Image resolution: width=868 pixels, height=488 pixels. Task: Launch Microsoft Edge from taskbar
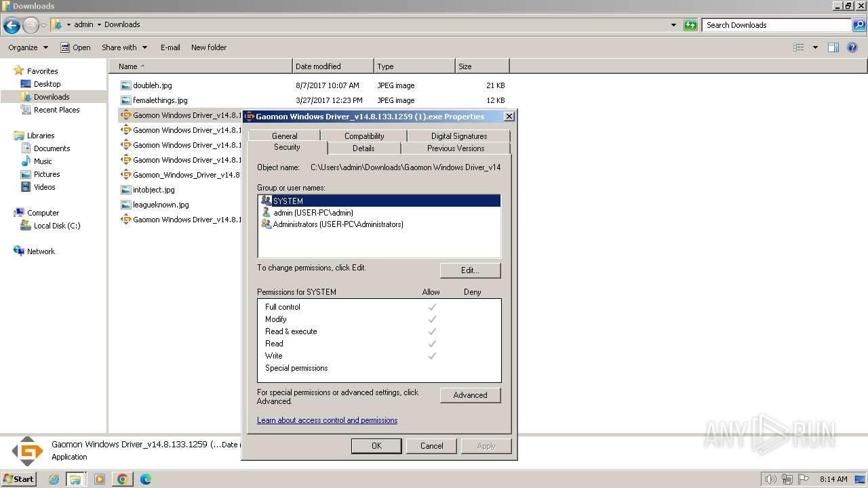click(x=146, y=479)
